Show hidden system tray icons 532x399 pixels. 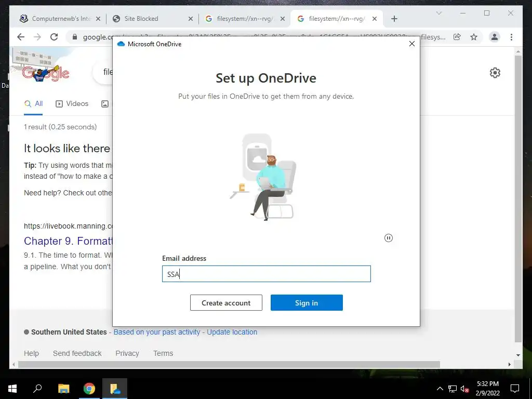coord(440,389)
